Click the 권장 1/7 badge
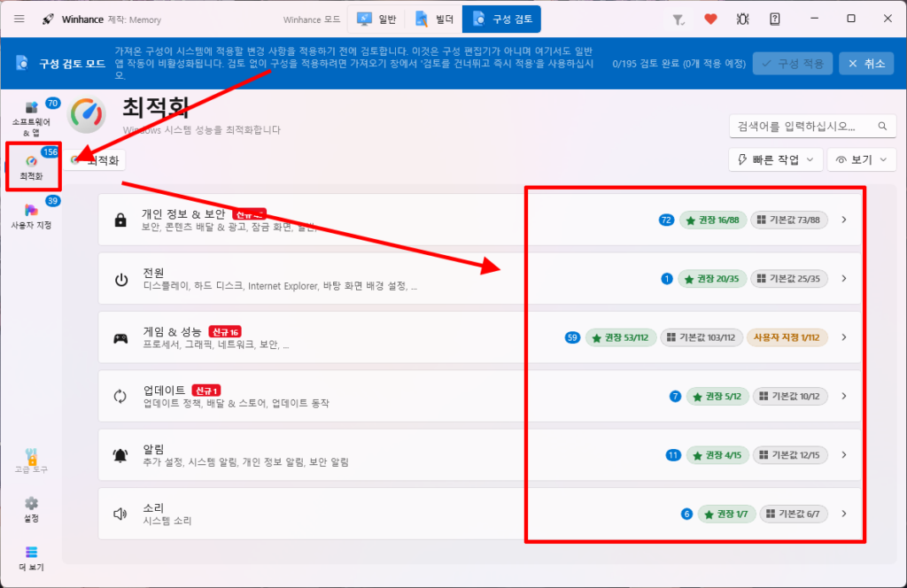The image size is (907, 588). [x=726, y=514]
